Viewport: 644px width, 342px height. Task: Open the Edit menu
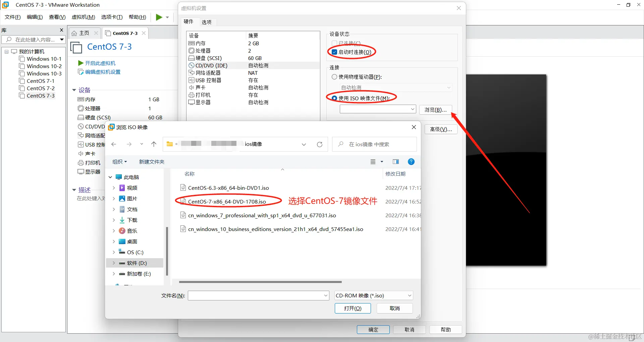point(35,17)
